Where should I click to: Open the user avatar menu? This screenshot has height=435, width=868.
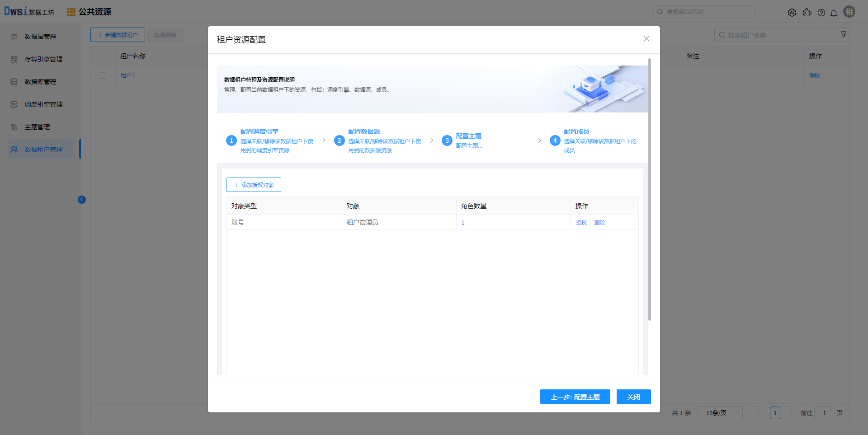point(849,12)
